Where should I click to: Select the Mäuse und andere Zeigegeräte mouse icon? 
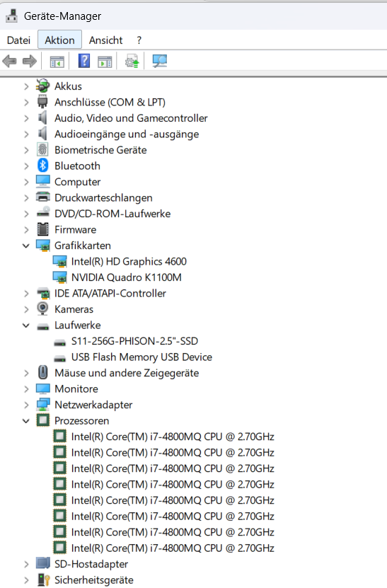(42, 372)
